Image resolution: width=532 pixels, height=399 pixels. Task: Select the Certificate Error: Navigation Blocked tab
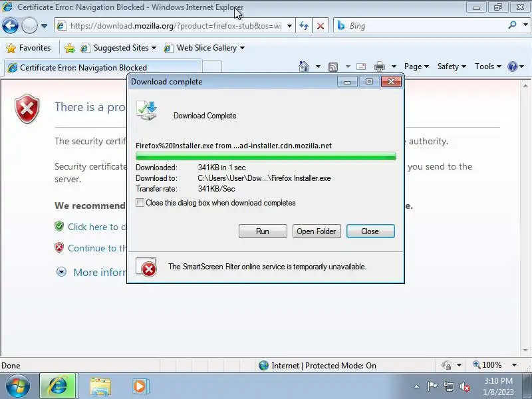coord(103,67)
